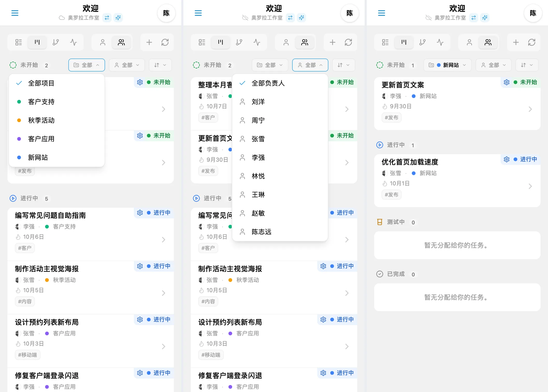
Task: Refresh tasks in middle panel
Action: [x=348, y=42]
